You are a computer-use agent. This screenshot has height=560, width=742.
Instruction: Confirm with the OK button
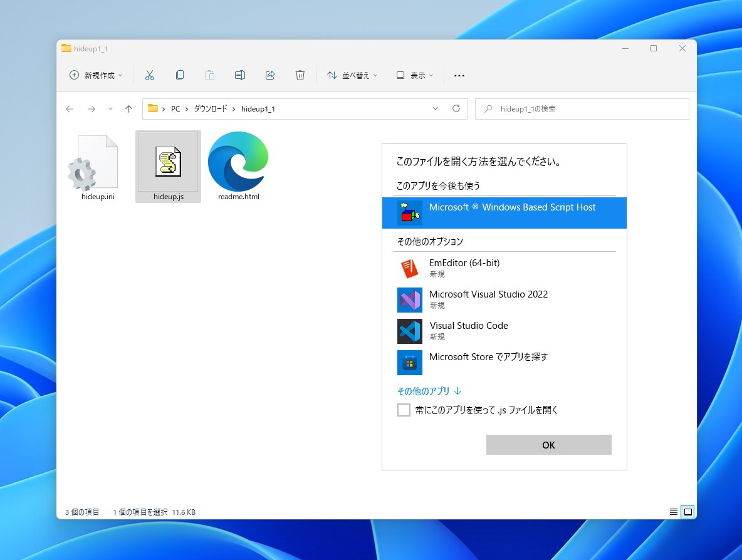[548, 445]
